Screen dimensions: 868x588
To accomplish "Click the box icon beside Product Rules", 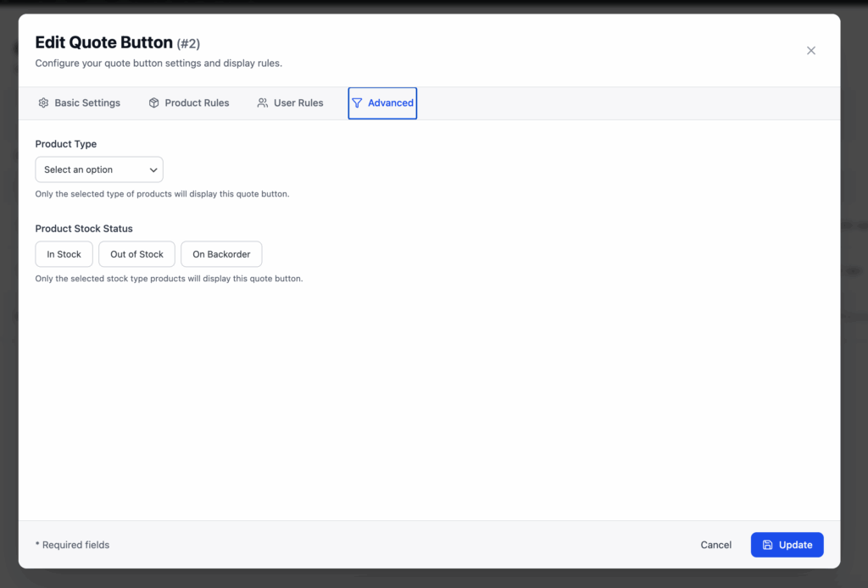I will click(153, 103).
